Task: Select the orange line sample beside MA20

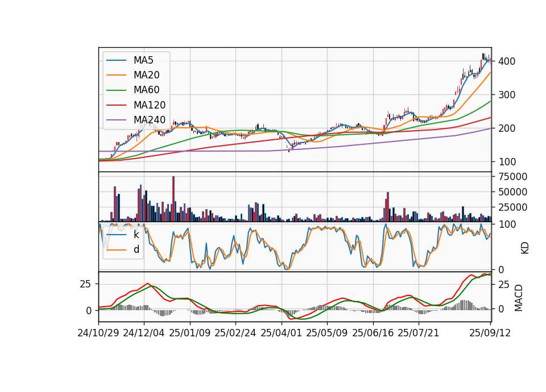Action: coord(116,75)
